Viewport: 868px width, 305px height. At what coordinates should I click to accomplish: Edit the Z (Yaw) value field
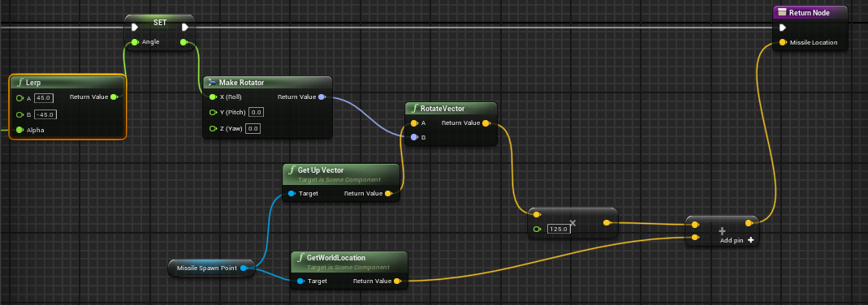[253, 128]
